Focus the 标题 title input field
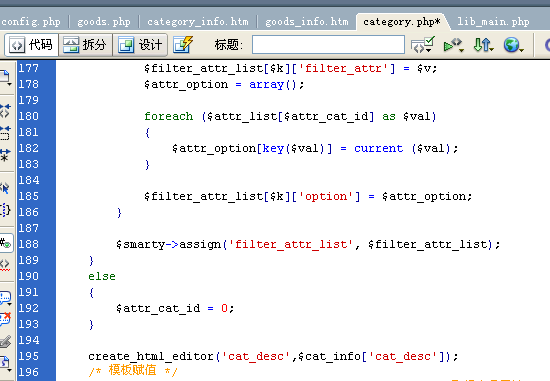The image size is (550, 381). [328, 45]
